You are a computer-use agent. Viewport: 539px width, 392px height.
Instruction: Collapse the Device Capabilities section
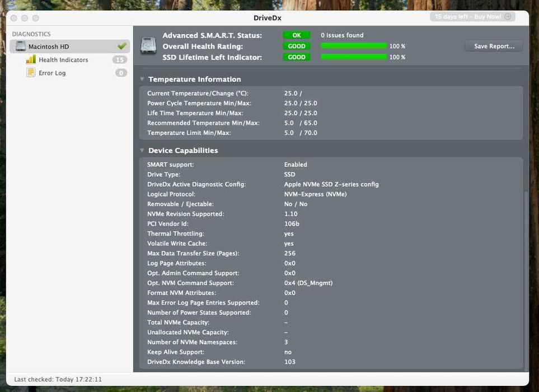pos(142,150)
